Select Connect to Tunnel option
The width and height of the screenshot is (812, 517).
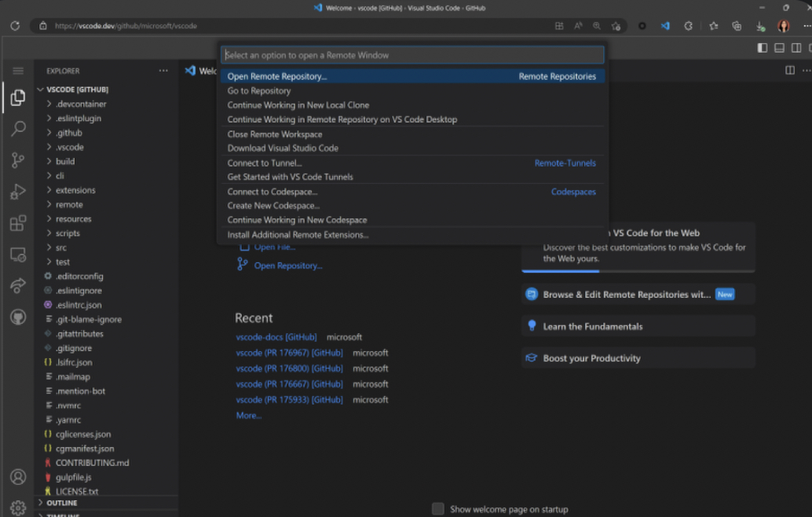[412, 163]
